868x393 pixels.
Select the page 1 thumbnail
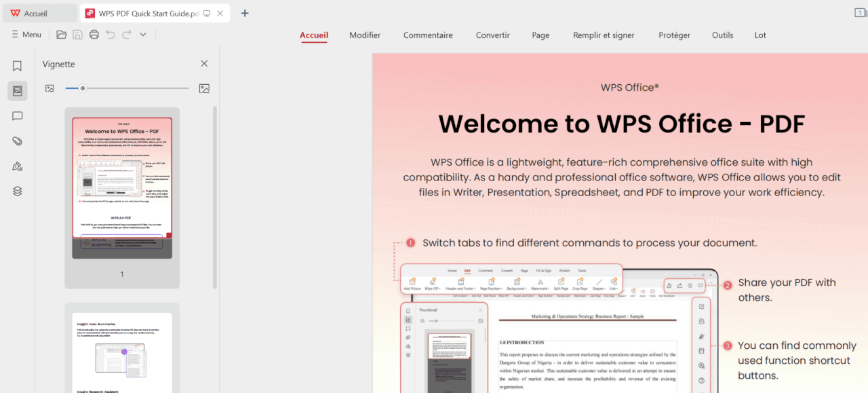point(122,187)
